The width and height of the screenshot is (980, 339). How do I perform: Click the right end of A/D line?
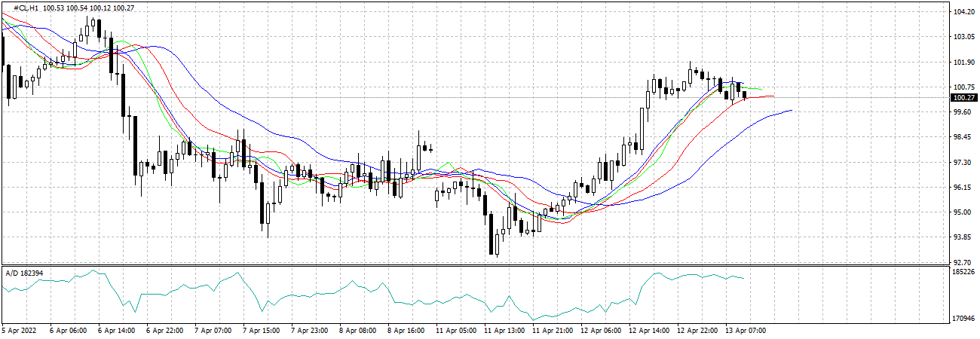(x=744, y=278)
